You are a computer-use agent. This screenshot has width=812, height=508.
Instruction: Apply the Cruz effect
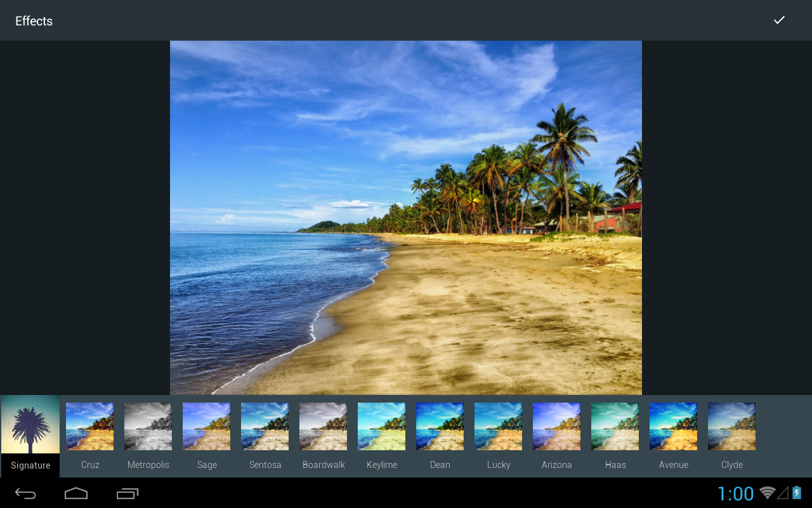point(89,426)
